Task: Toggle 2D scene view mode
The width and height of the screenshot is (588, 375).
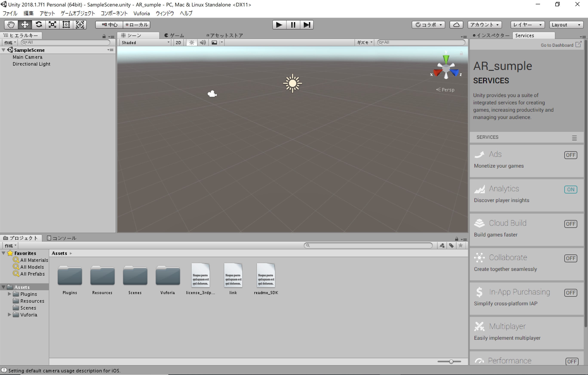Action: 178,42
